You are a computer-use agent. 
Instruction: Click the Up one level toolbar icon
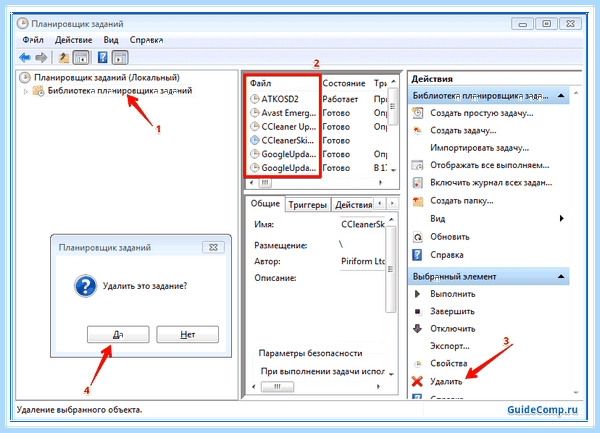coord(64,58)
